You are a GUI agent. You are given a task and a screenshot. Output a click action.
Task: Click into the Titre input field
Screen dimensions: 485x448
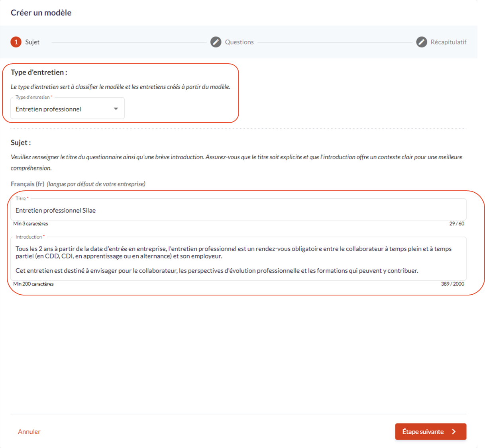(x=238, y=210)
